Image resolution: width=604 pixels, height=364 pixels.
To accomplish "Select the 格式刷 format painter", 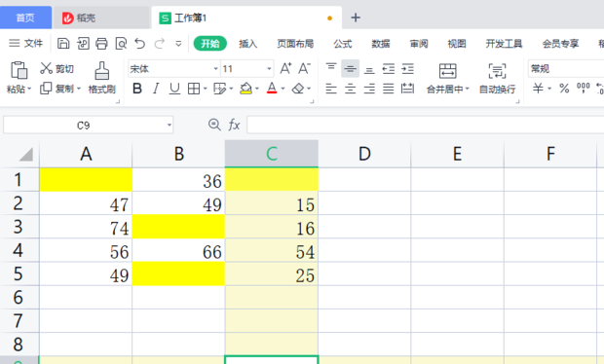I will tap(101, 78).
